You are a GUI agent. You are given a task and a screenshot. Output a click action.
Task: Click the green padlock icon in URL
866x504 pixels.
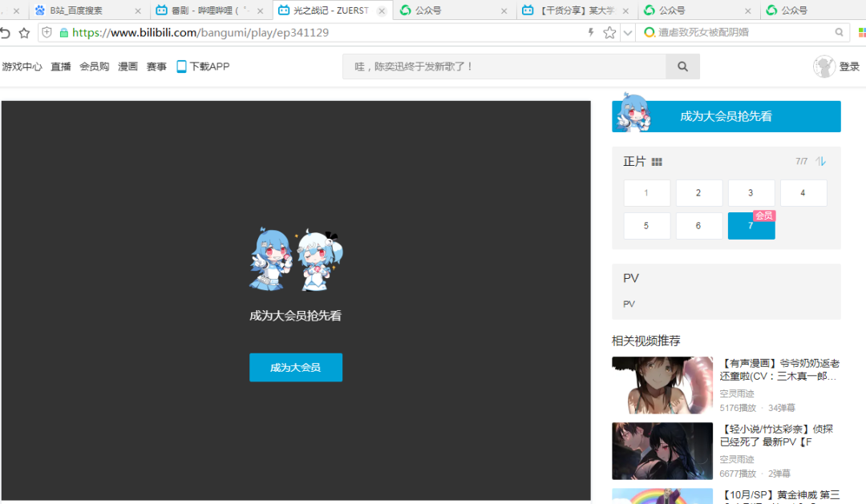(64, 33)
